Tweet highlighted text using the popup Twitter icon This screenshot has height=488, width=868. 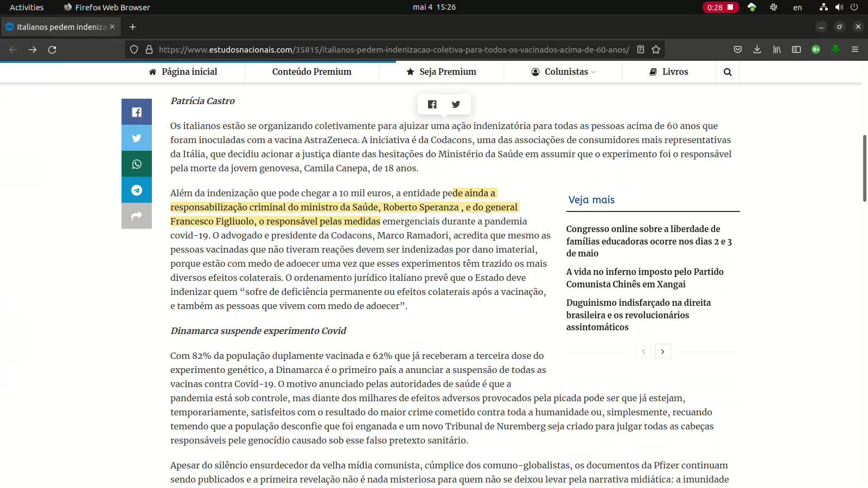[x=456, y=105]
